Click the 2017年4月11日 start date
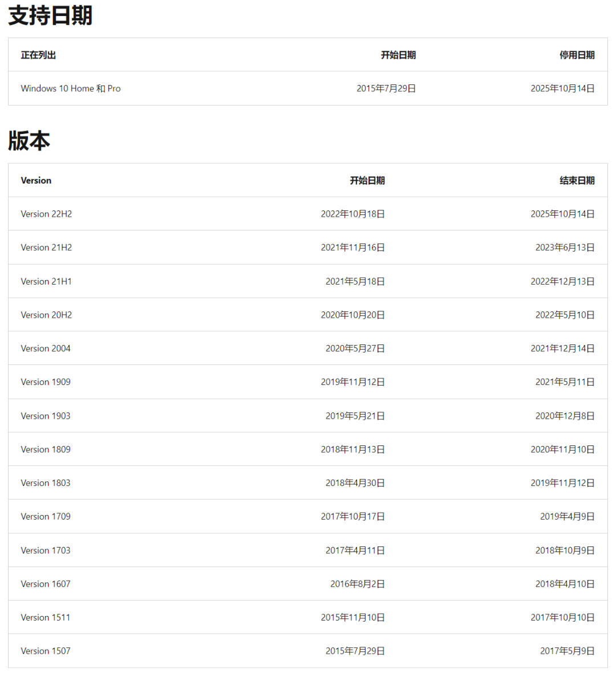Viewport: 616px width, 673px height. pos(355,550)
